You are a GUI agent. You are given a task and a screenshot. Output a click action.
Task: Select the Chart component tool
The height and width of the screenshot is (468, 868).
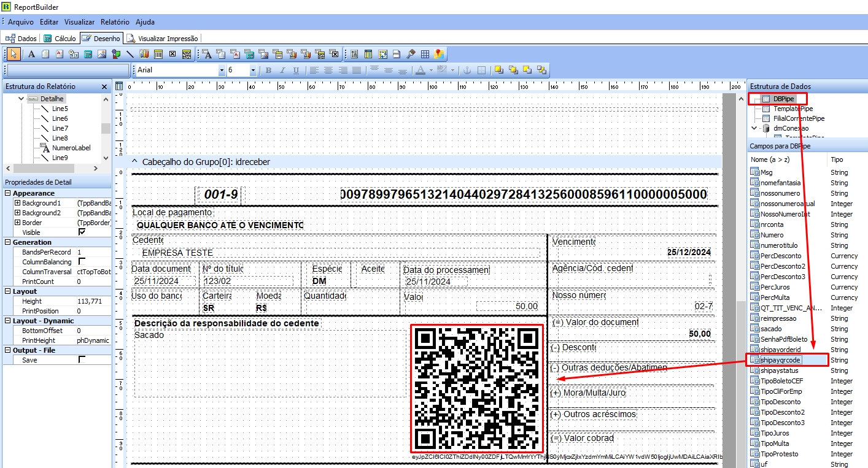tap(144, 54)
